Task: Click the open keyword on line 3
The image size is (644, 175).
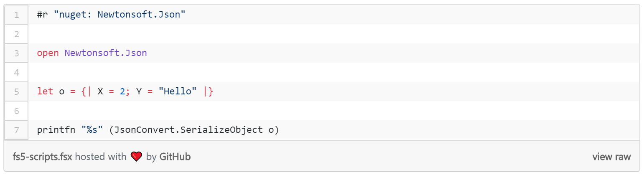Action: click(x=48, y=53)
